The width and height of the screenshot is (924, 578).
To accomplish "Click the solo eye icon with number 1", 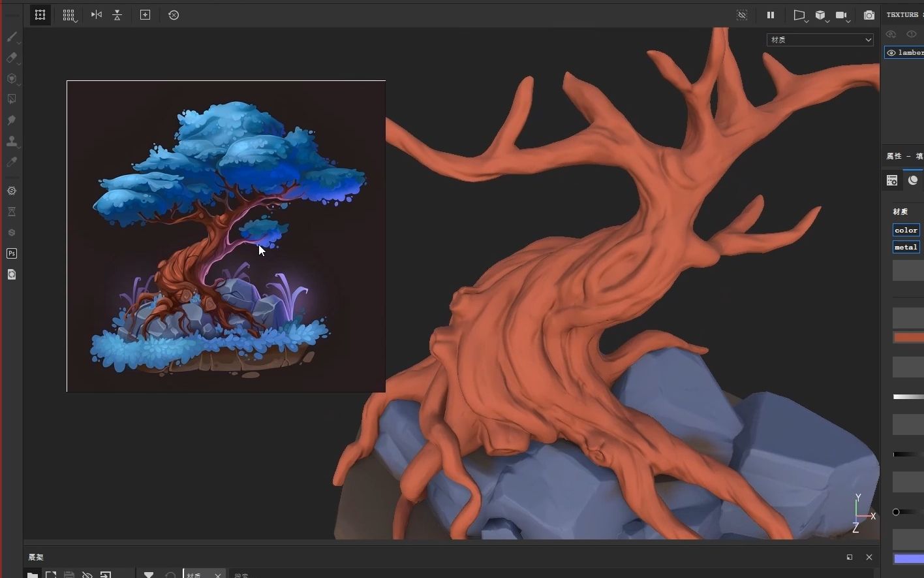I will [x=912, y=34].
